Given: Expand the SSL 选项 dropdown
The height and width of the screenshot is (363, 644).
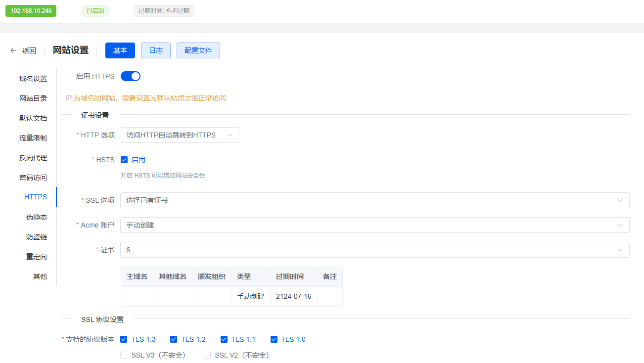Looking at the screenshot, I should pyautogui.click(x=374, y=200).
